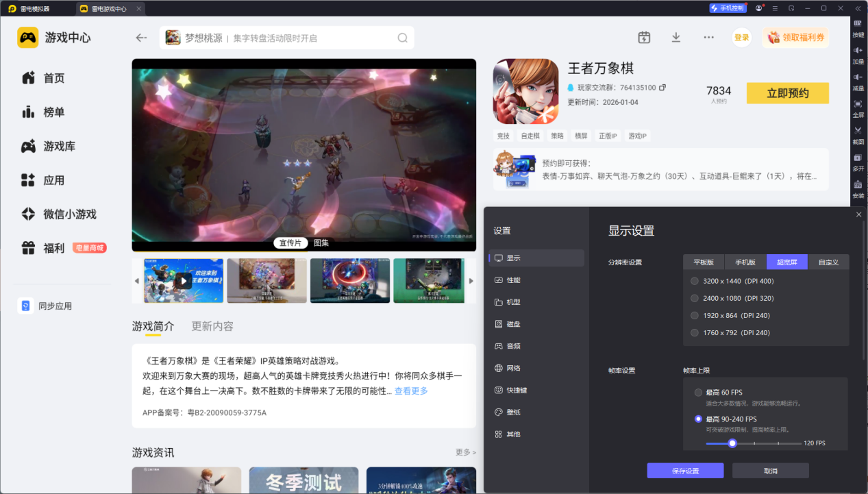
Task: Open the user account icon in title bar
Action: pos(759,8)
